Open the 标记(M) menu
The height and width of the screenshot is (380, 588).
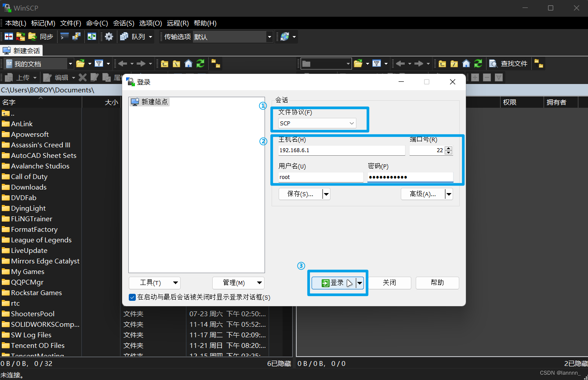coord(44,23)
